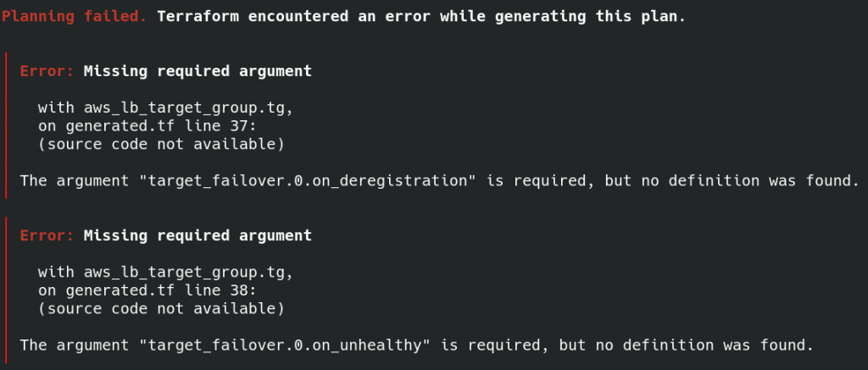Click second "(source code not available)" line
The height and width of the screenshot is (370, 868).
(161, 310)
